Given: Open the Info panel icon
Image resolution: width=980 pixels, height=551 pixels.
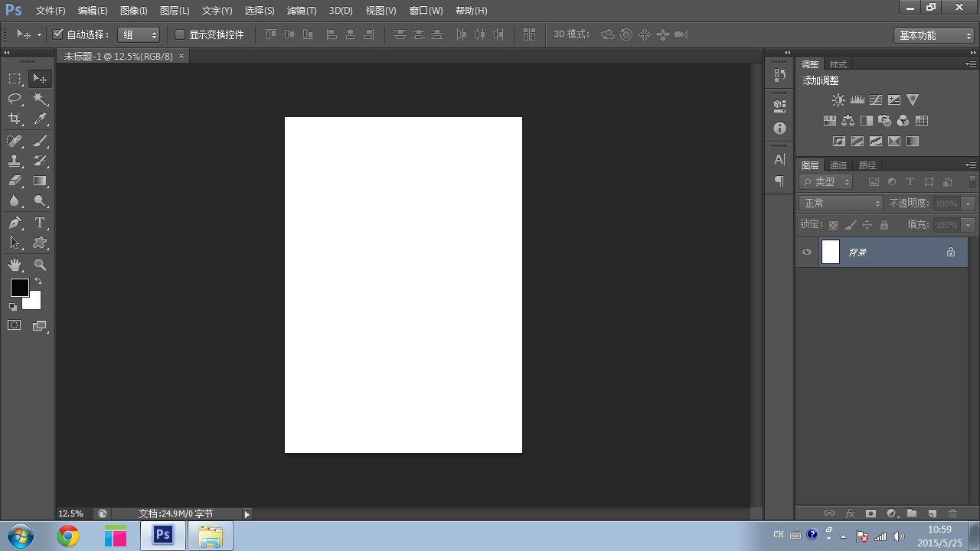Looking at the screenshot, I should pos(779,129).
